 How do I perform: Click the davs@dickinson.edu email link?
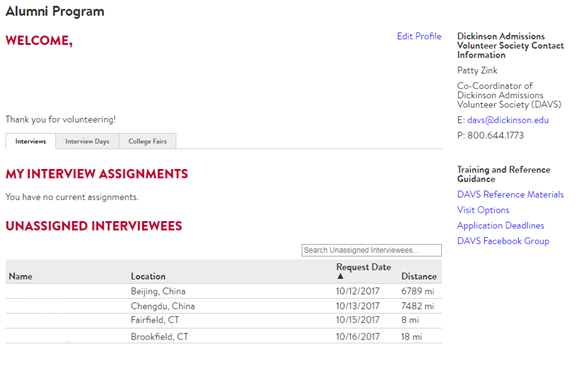[x=508, y=120]
